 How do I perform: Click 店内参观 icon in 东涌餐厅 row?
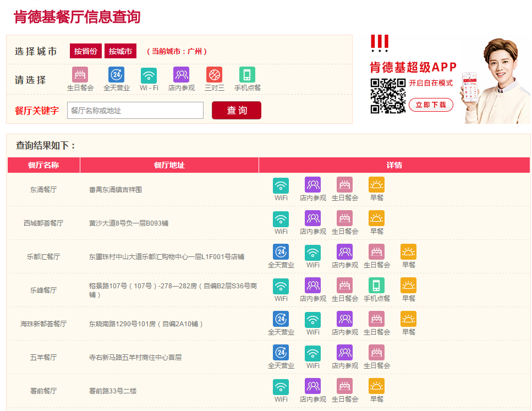pyautogui.click(x=313, y=185)
